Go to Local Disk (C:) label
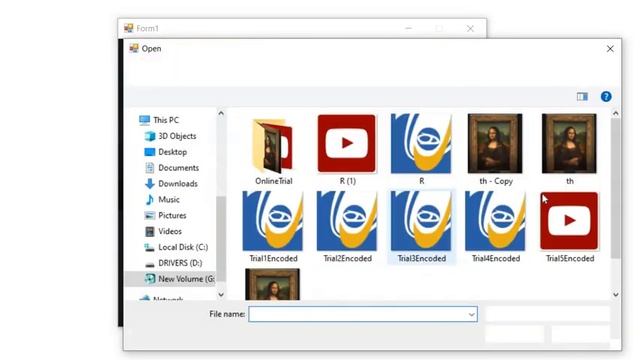The image size is (640, 360). point(183,247)
